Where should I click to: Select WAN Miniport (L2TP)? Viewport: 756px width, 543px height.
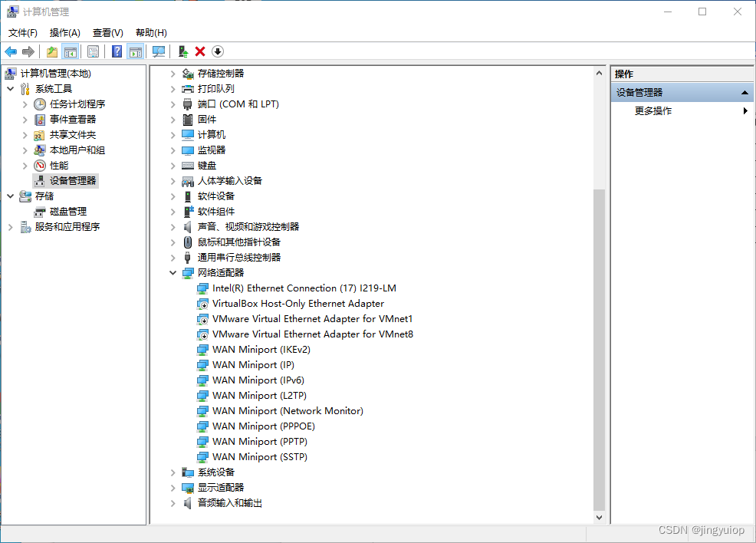259,396
